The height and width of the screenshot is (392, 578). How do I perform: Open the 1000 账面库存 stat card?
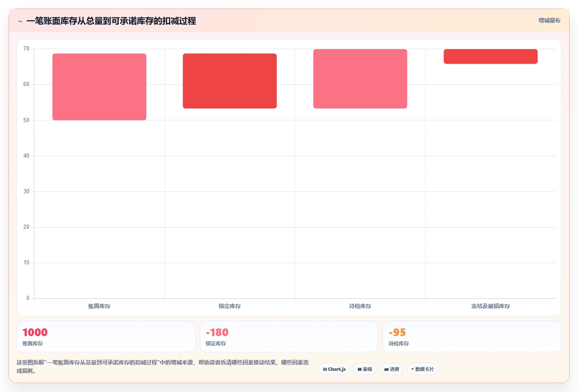[106, 336]
